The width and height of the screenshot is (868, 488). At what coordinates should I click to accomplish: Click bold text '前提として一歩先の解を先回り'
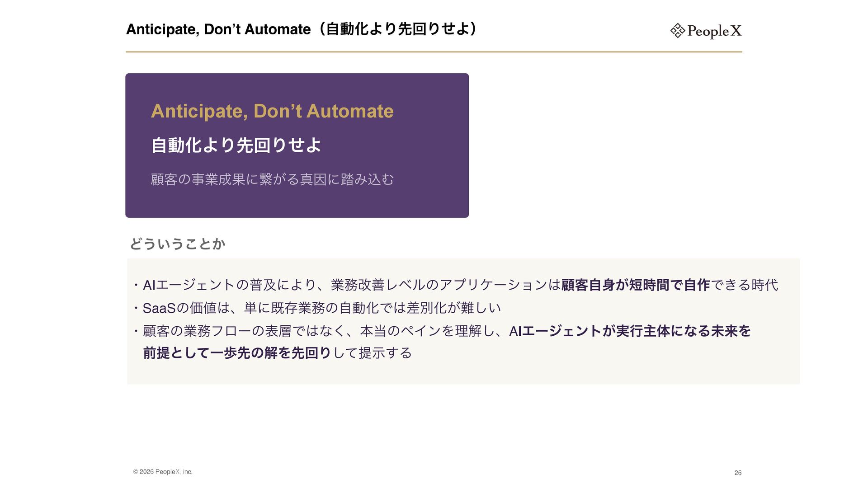[237, 353]
